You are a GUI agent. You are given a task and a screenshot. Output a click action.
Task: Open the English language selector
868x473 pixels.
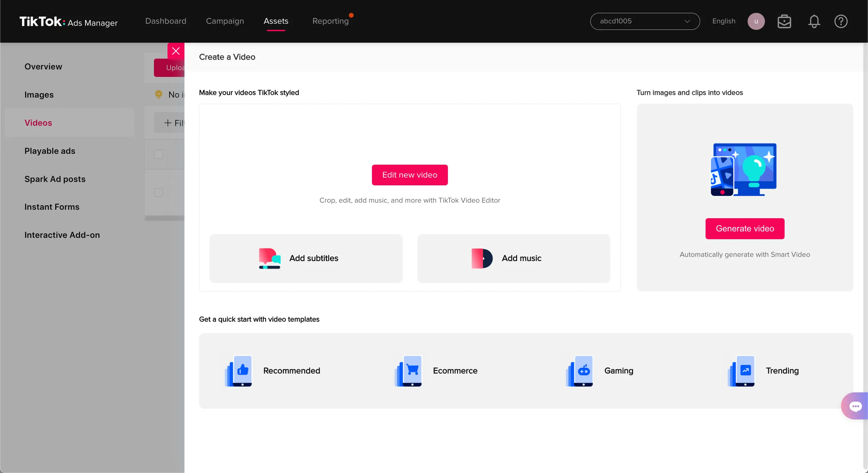pos(724,21)
